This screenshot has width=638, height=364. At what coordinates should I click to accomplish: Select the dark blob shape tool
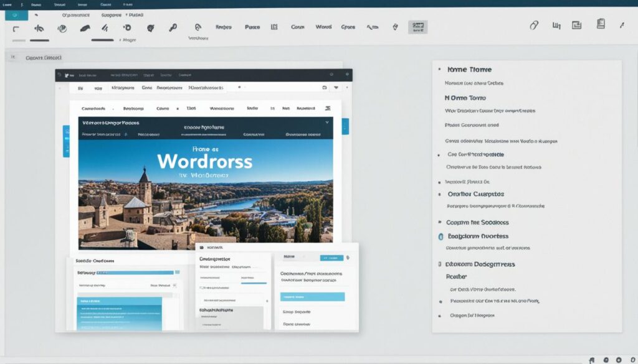[x=151, y=27]
